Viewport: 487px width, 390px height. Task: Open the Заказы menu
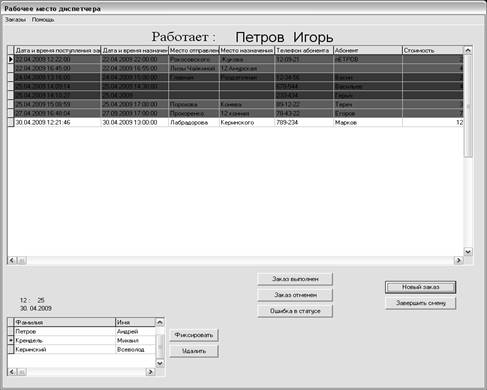(15, 20)
